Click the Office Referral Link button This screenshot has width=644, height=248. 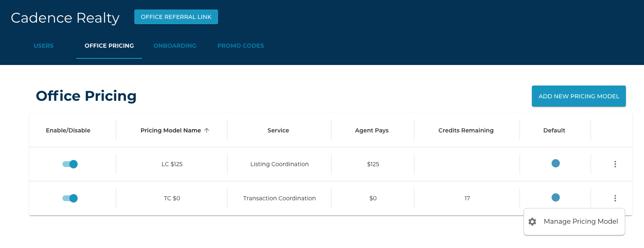point(176,17)
